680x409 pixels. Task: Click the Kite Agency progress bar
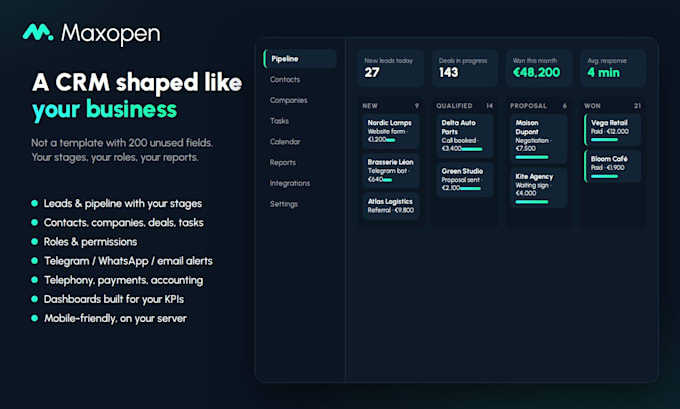(532, 202)
